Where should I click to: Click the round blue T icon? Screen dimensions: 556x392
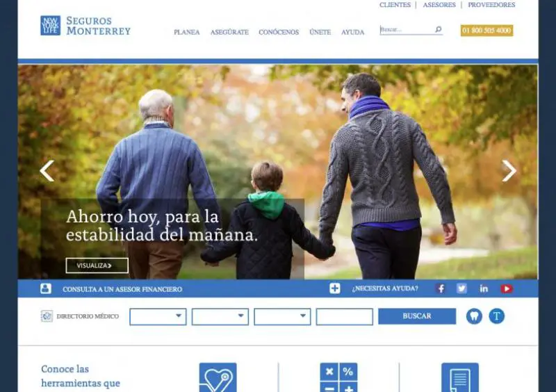pos(496,316)
